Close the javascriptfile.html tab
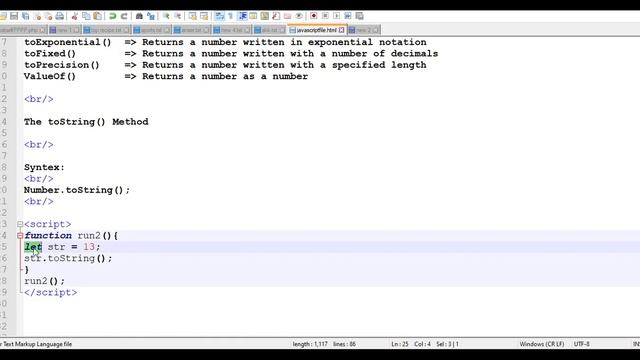This screenshot has width=640, height=360. (342, 30)
